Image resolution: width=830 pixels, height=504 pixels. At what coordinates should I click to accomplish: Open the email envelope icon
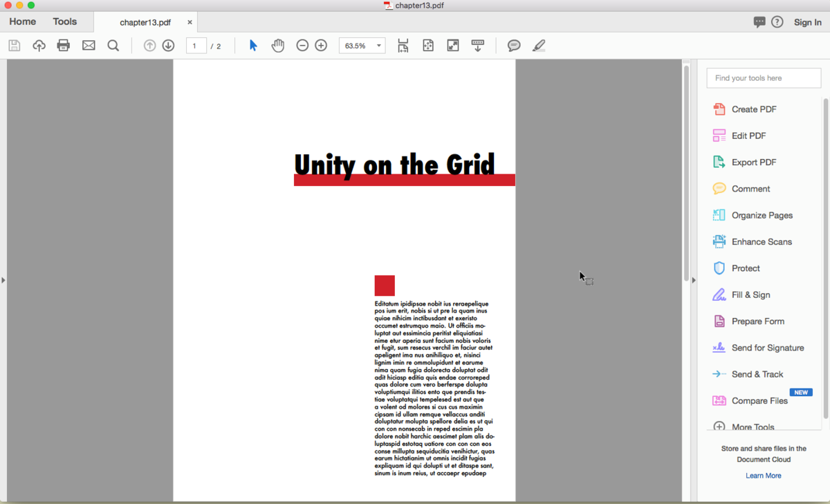click(x=89, y=46)
